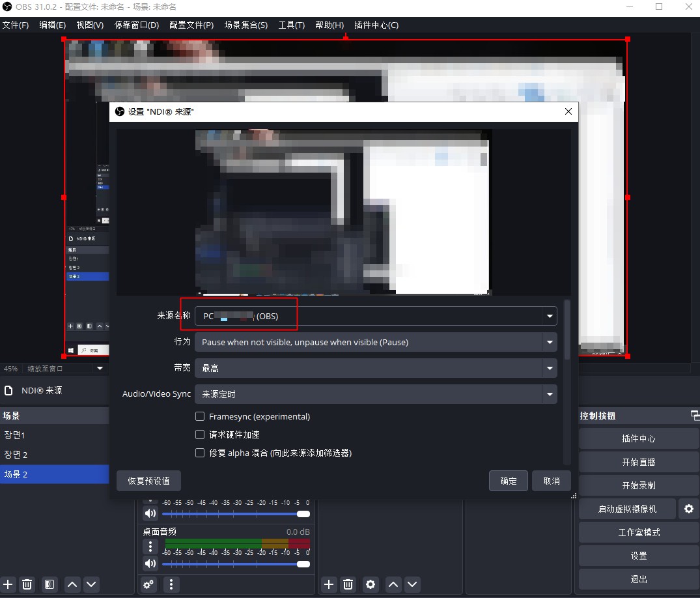Open the 场景集合(S) menu
Viewport: 700px width, 598px height.
point(246,25)
